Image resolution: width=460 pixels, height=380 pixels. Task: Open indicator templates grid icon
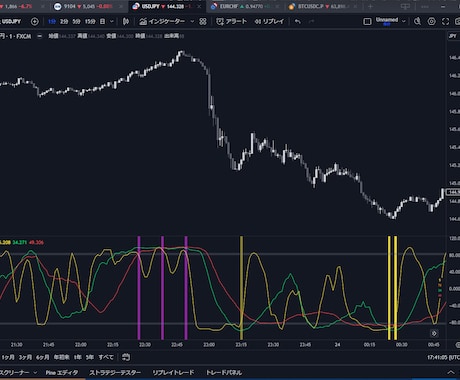203,22
